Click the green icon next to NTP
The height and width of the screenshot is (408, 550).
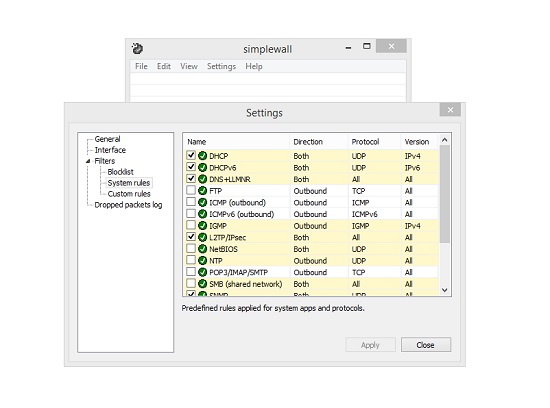click(202, 261)
